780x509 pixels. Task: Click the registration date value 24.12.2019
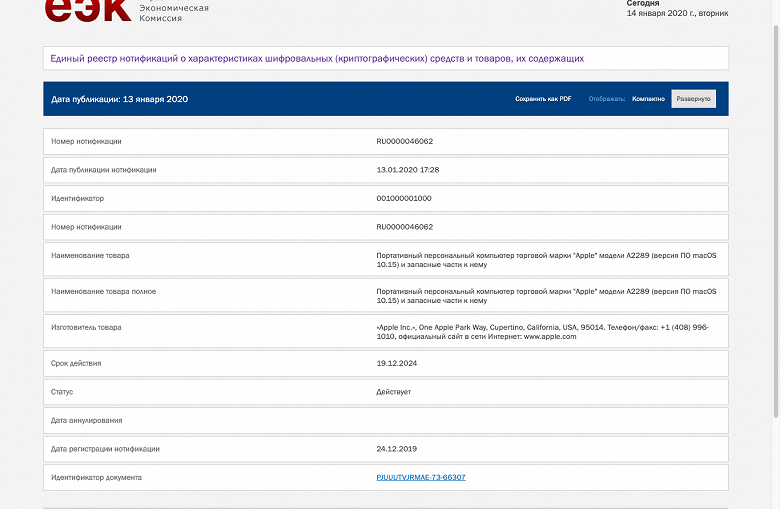(x=395, y=449)
